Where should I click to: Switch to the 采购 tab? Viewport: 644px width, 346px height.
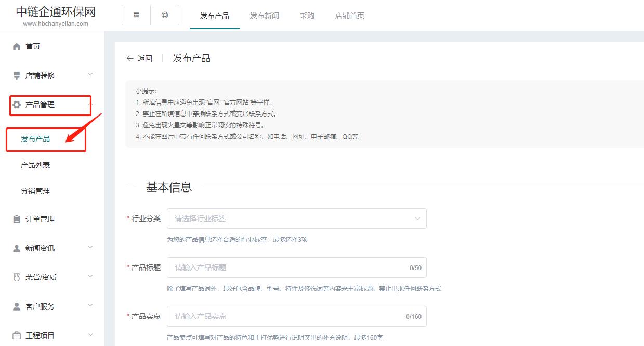click(x=307, y=16)
